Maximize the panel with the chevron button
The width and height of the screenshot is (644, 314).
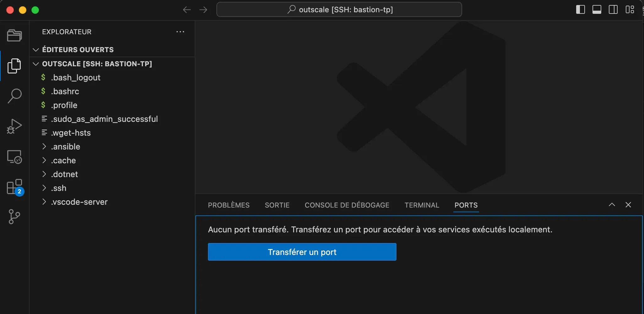611,205
